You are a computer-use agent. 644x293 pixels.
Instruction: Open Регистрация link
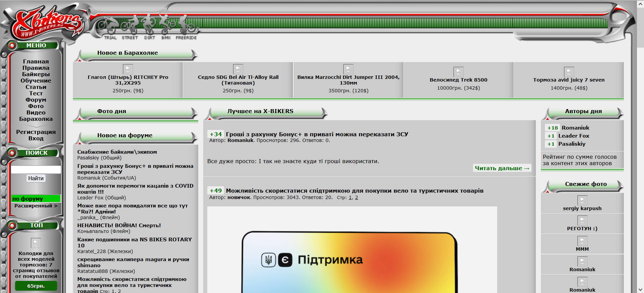(36, 132)
